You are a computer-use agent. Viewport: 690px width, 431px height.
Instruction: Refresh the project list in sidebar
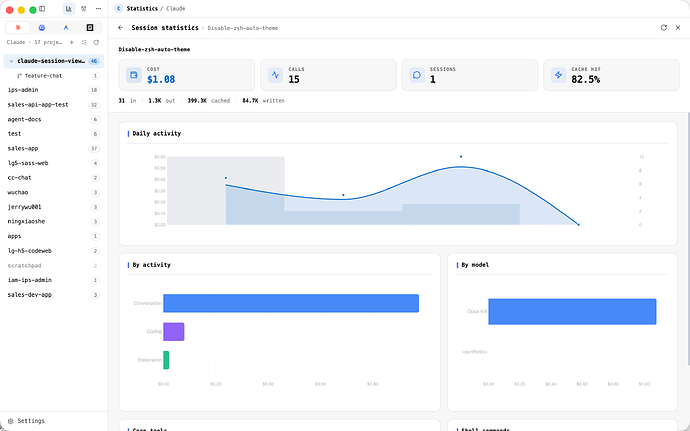pyautogui.click(x=96, y=42)
